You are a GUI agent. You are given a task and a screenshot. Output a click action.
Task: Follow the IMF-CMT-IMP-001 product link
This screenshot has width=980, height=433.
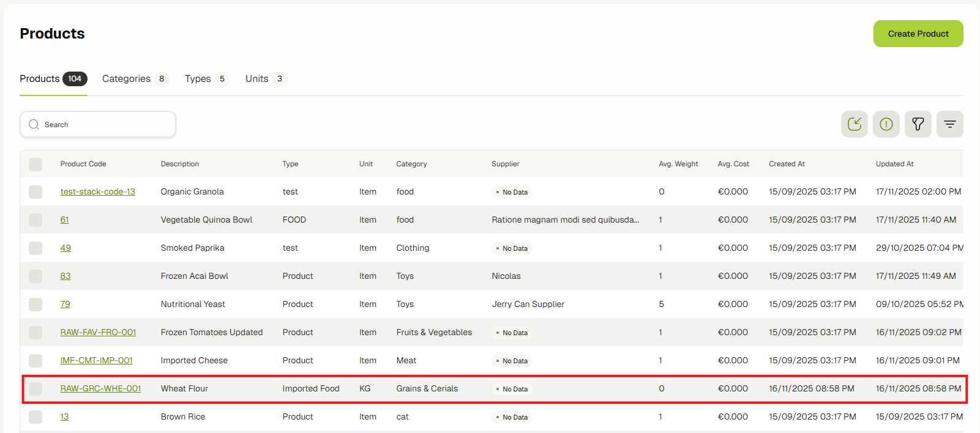(x=96, y=360)
